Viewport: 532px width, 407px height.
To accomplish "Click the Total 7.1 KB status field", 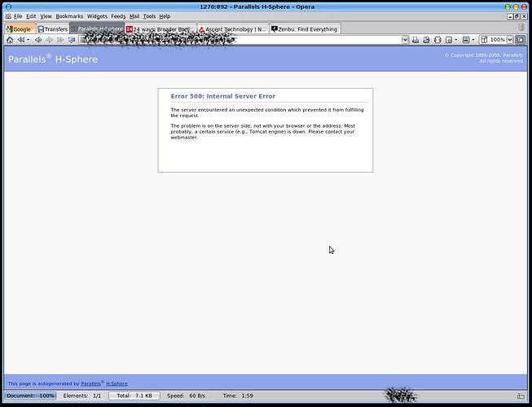I will (134, 396).
